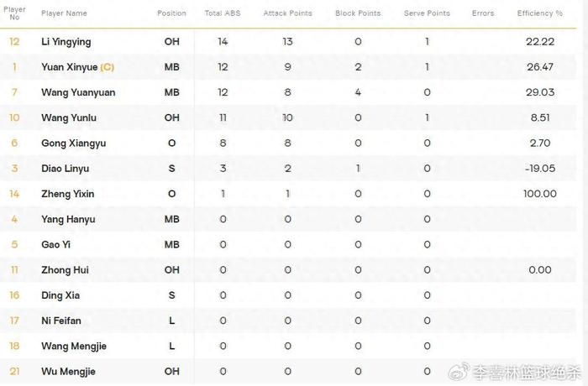Click the Weibo logo watermark icon
The width and height of the screenshot is (588, 386).
[x=459, y=369]
